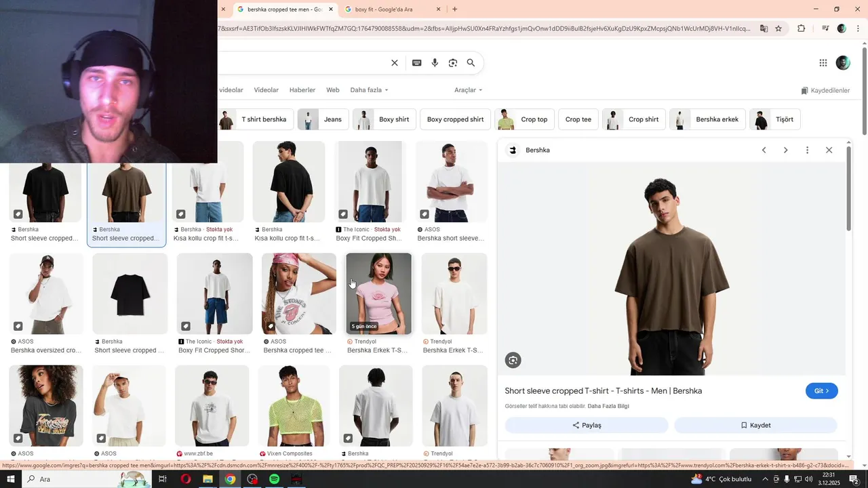Expand the 'Daha fazla' dropdown
The width and height of the screenshot is (868, 488).
pyautogui.click(x=370, y=90)
